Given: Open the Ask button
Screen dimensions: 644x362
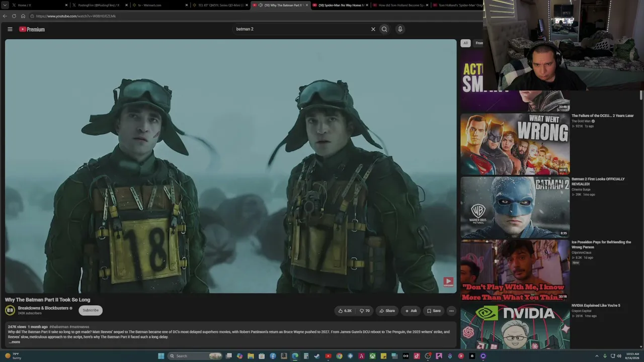Looking at the screenshot, I should (x=411, y=311).
